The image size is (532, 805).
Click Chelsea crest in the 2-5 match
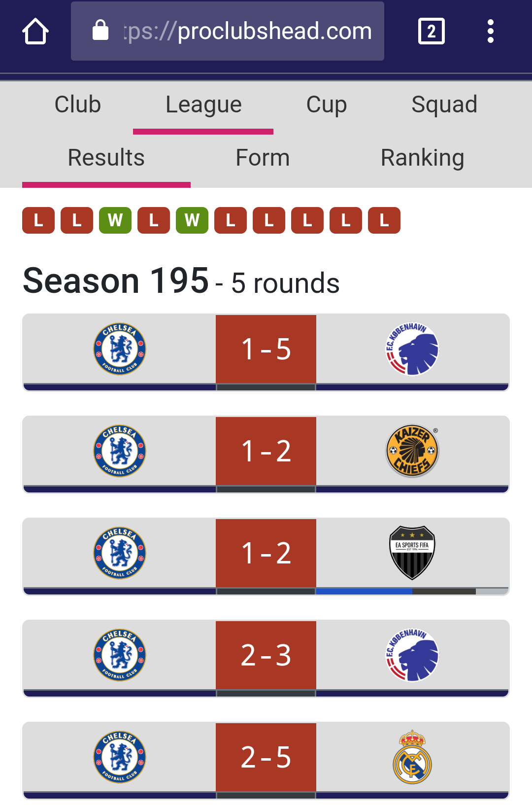coord(120,757)
